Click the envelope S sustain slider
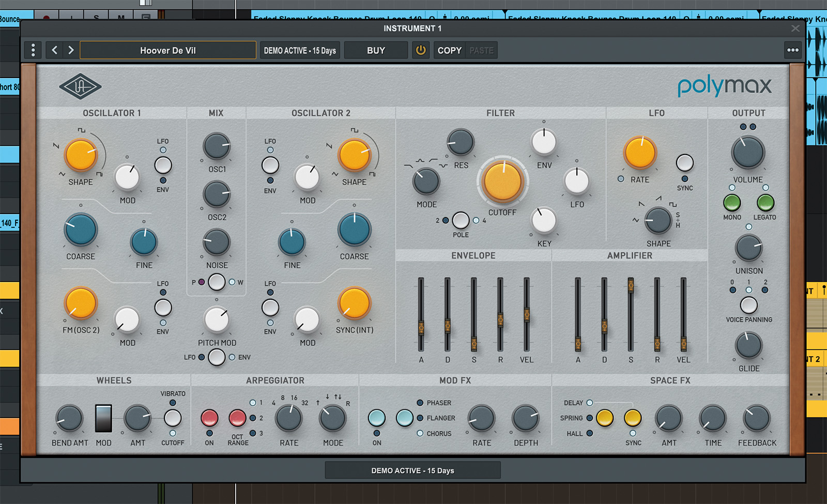 (x=474, y=344)
